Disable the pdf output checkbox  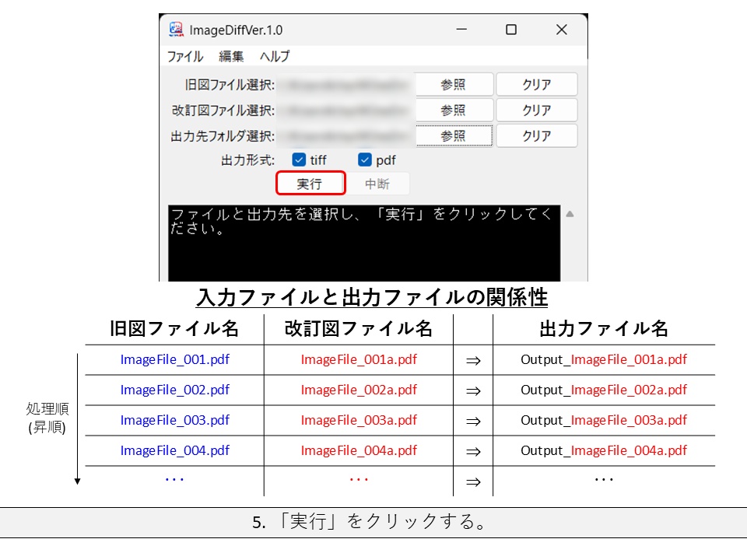click(365, 160)
